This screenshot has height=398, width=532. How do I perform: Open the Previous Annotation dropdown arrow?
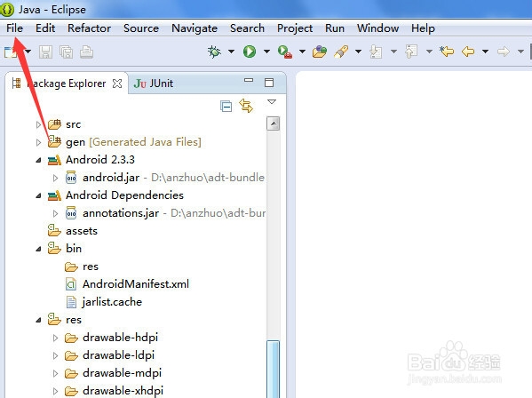coord(429,52)
